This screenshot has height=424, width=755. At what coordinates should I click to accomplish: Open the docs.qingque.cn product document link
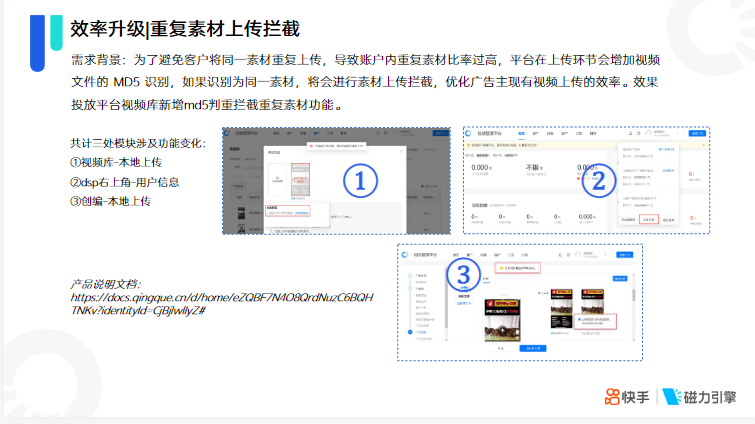coord(222,304)
